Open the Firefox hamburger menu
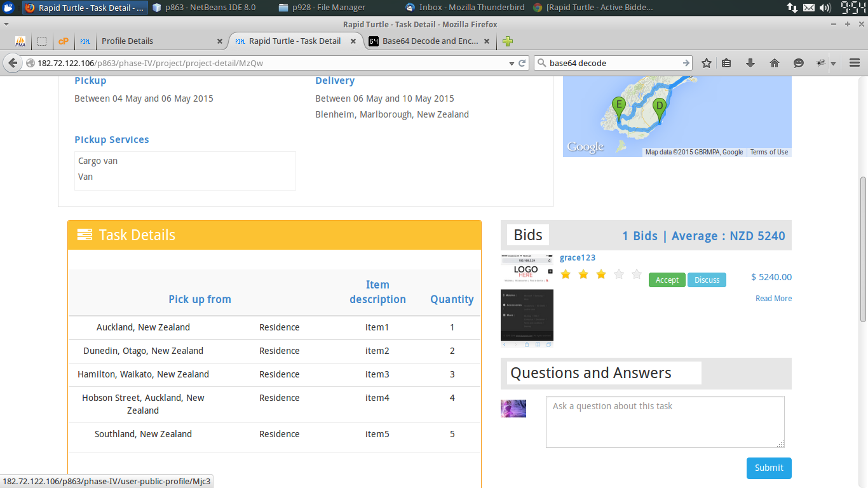 tap(854, 63)
